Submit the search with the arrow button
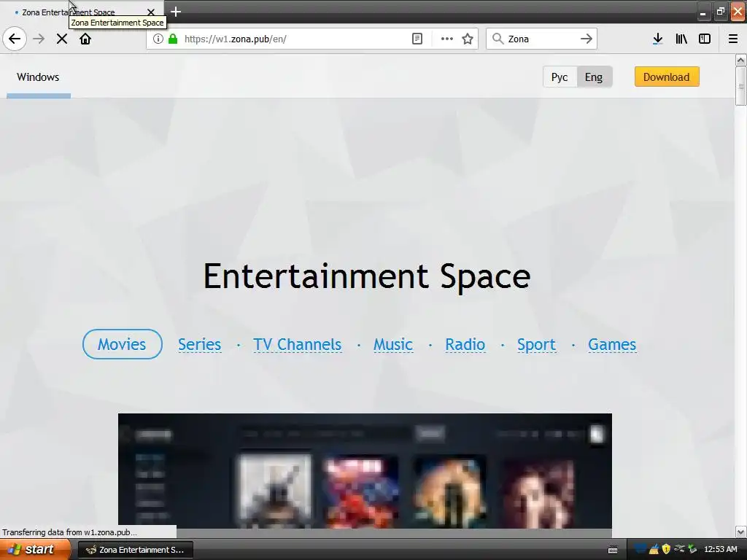This screenshot has width=747, height=560. pyautogui.click(x=587, y=39)
